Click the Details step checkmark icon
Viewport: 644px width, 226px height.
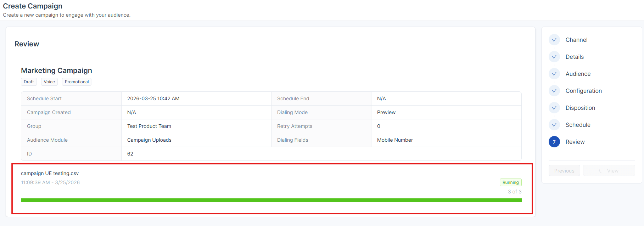554,57
